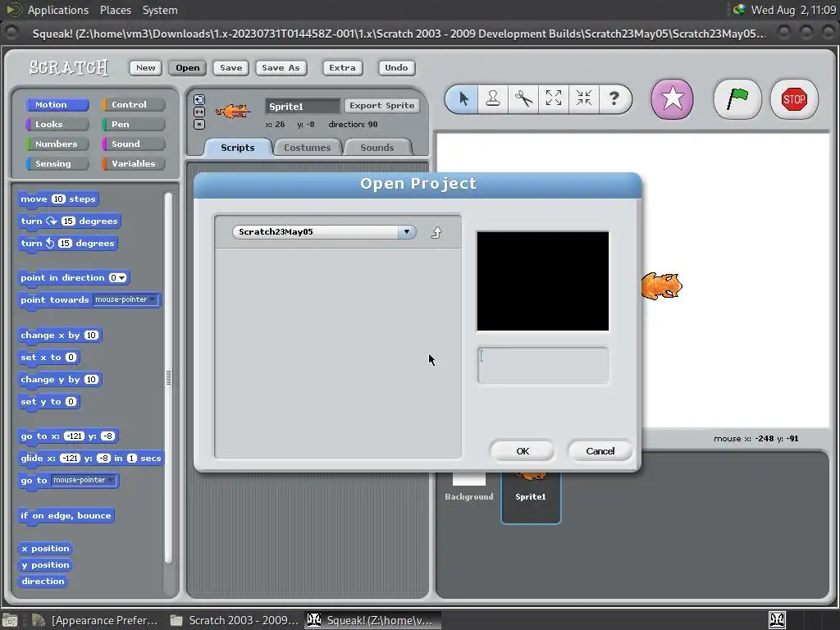Select the Looks block category
This screenshot has width=840, height=630.
coord(57,125)
